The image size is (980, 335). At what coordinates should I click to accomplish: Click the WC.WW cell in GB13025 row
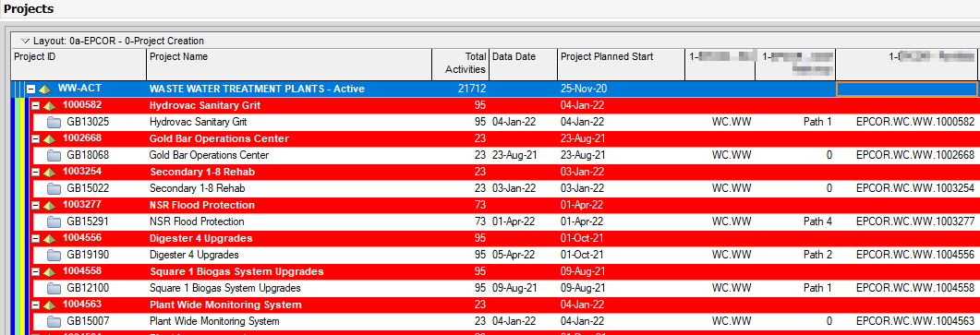pyautogui.click(x=732, y=122)
